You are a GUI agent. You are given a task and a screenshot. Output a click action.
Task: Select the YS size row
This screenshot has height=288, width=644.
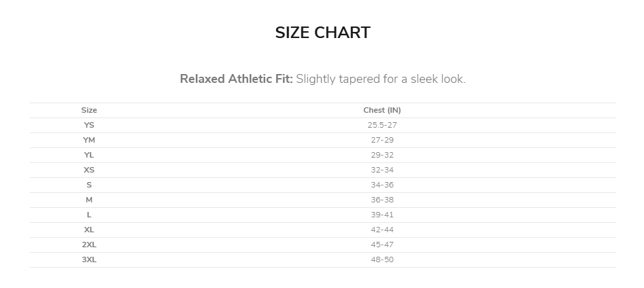pyautogui.click(x=89, y=125)
